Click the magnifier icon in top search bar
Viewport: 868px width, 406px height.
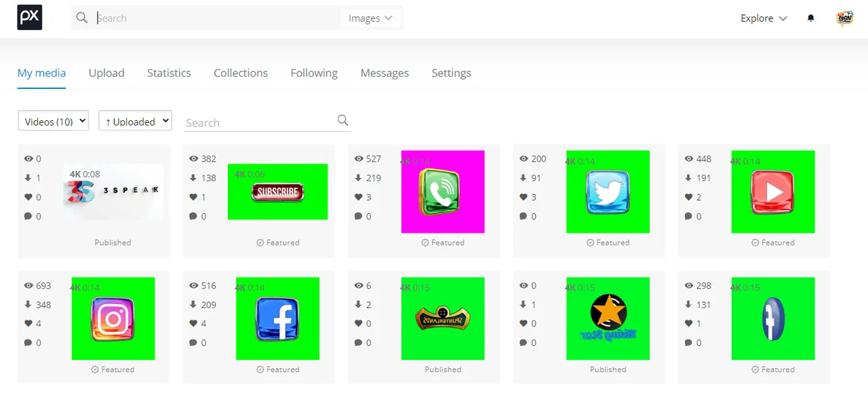point(82,18)
